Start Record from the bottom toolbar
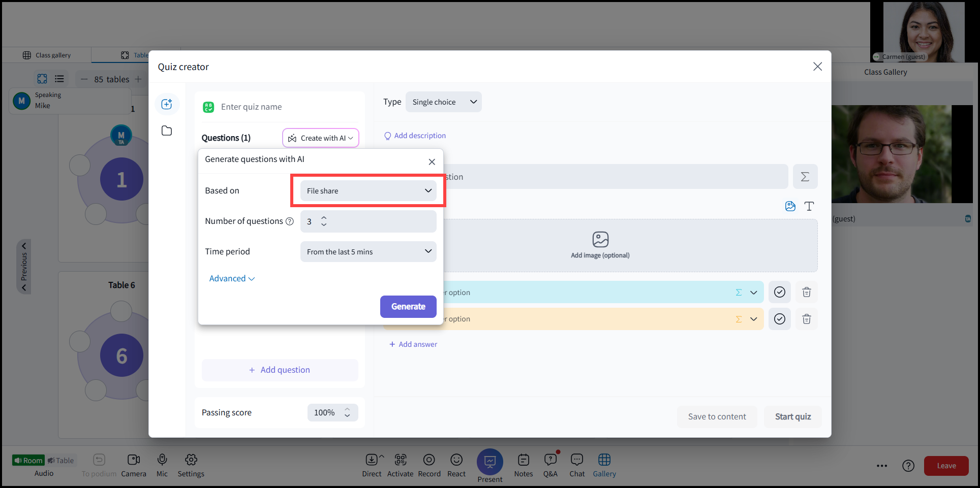The image size is (980, 488). 429,466
